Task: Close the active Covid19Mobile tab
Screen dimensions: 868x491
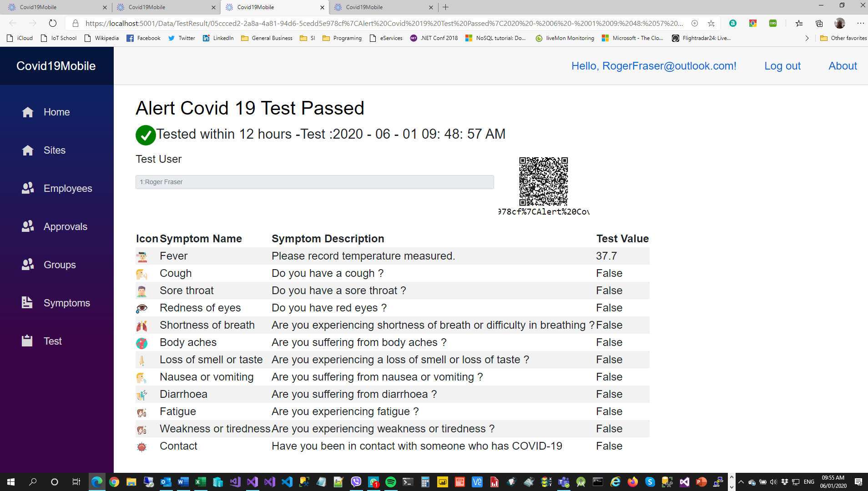Action: 322,7
